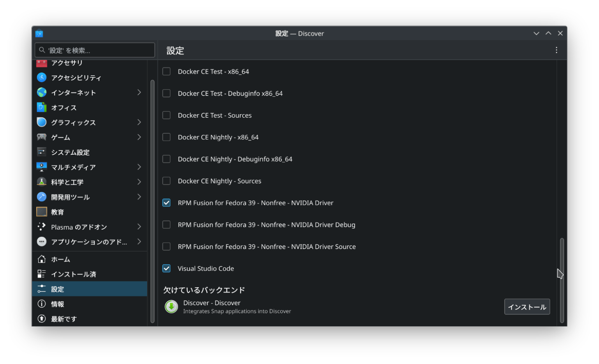Click the sidebar category scrollbar
The width and height of the screenshot is (599, 364).
152,201
